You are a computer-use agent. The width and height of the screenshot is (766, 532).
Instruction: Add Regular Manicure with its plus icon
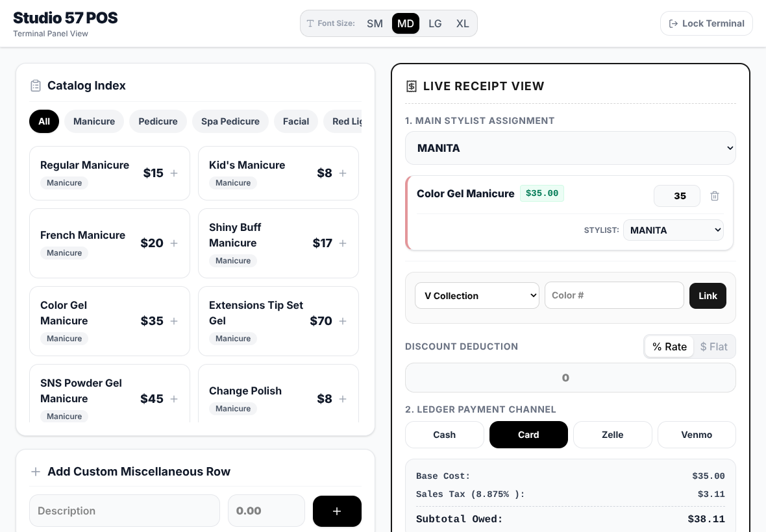click(x=174, y=173)
